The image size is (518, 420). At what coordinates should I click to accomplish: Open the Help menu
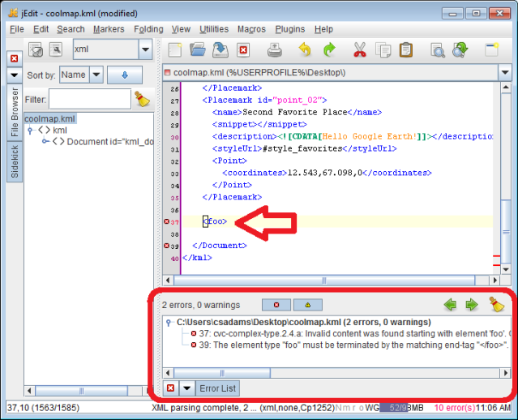(x=323, y=29)
